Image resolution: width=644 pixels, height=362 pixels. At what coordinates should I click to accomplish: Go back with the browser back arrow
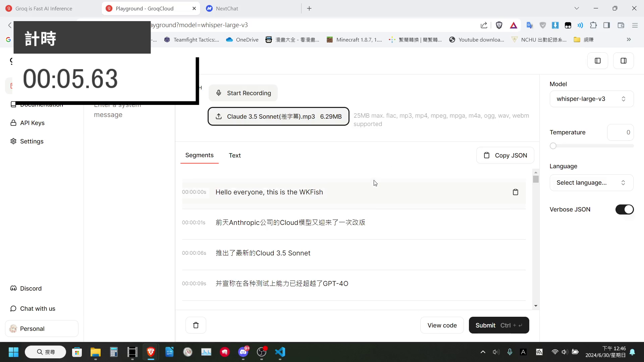pyautogui.click(x=9, y=25)
